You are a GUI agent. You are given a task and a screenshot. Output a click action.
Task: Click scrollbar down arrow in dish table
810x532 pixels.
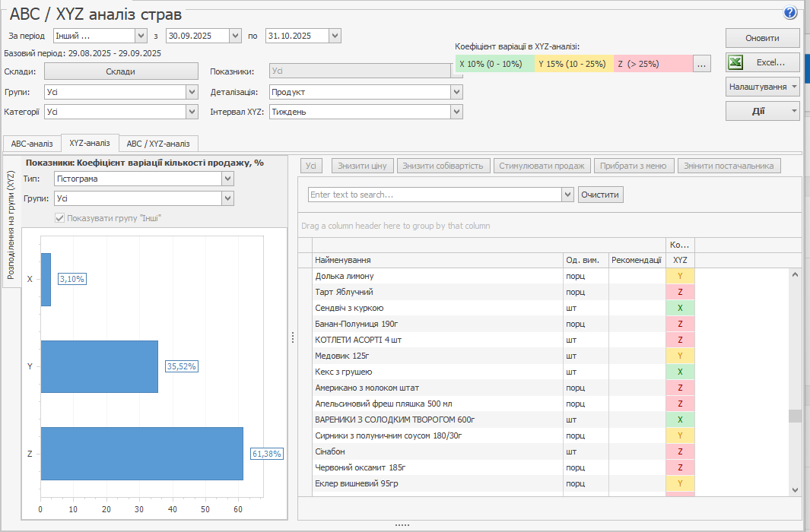tap(795, 490)
